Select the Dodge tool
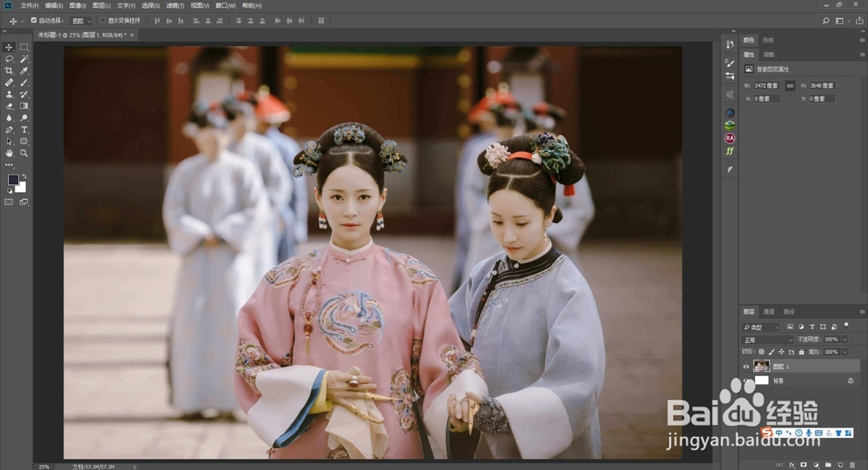The width and height of the screenshot is (868, 470). pyautogui.click(x=24, y=118)
